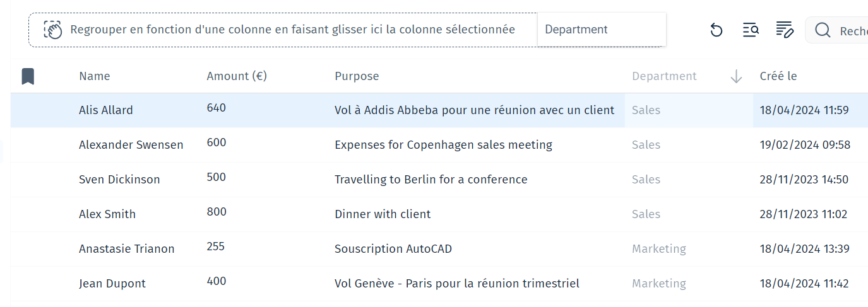Click the Marketing cell for Anastasie Trianon
868x307 pixels.
click(659, 249)
